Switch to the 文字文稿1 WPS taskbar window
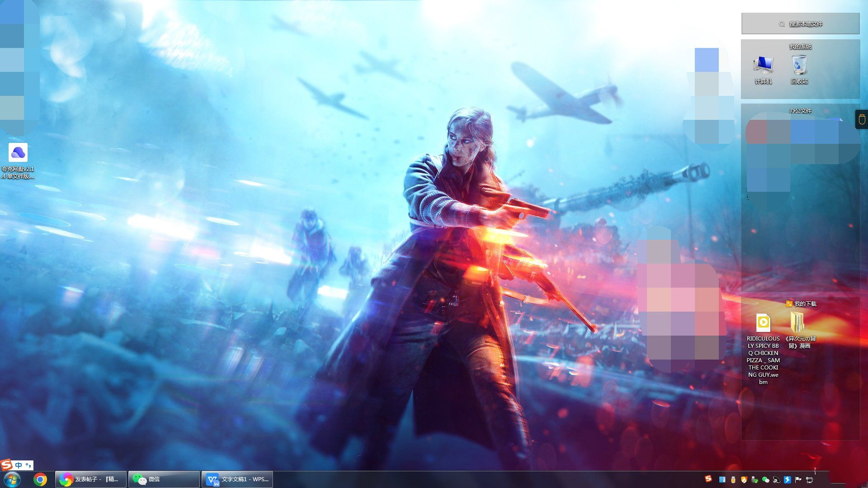Image resolution: width=868 pixels, height=488 pixels. point(237,479)
